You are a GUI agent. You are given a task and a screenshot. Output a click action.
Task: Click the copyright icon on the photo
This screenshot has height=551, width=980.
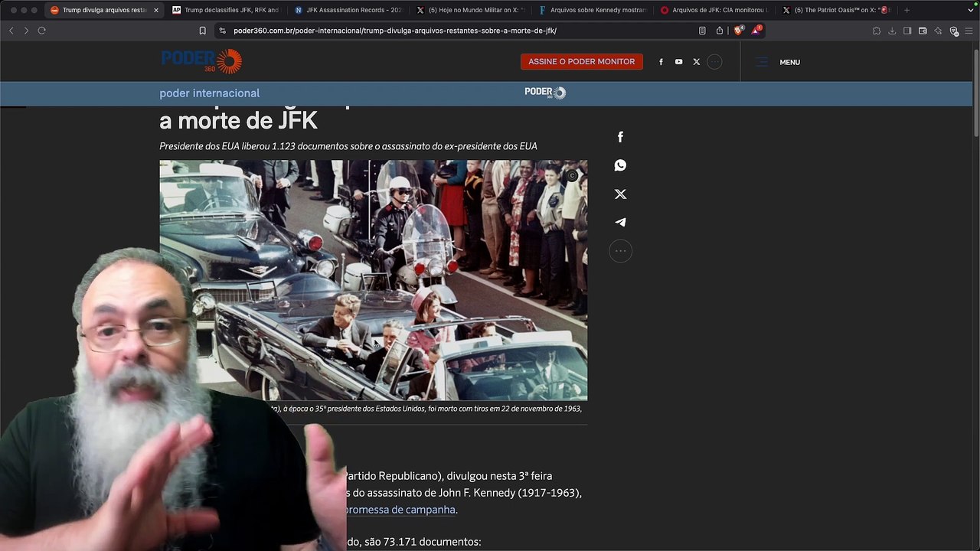[572, 176]
